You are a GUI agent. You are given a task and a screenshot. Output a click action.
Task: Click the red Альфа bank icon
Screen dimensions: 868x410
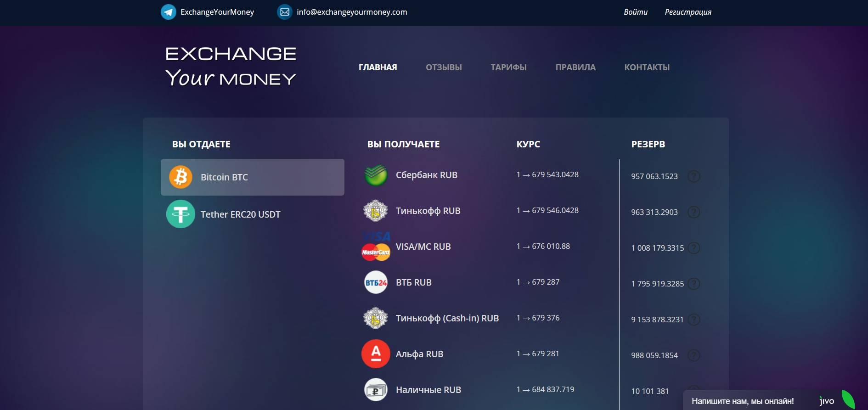click(376, 354)
